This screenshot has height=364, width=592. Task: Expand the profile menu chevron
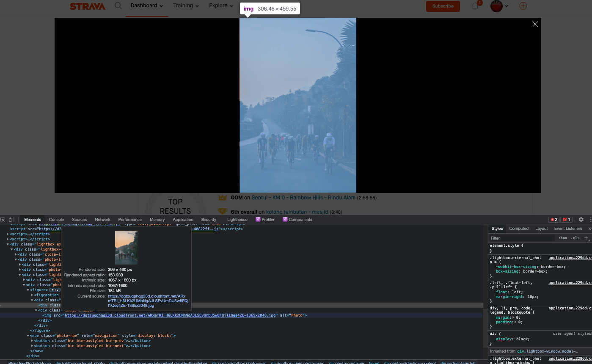pos(507,6)
